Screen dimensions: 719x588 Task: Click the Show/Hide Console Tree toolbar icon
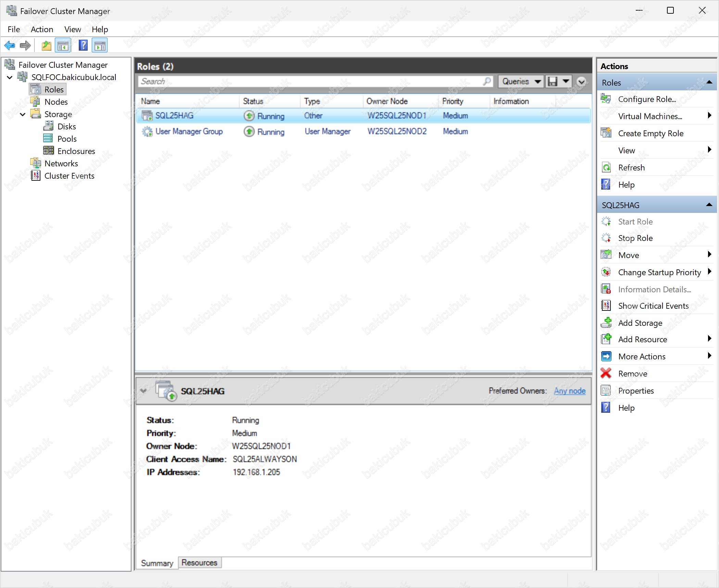tap(63, 45)
